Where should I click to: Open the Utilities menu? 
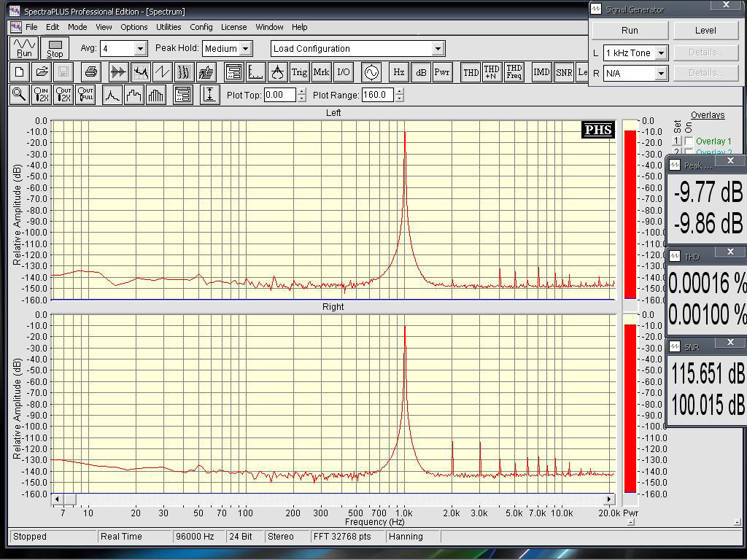(x=169, y=27)
